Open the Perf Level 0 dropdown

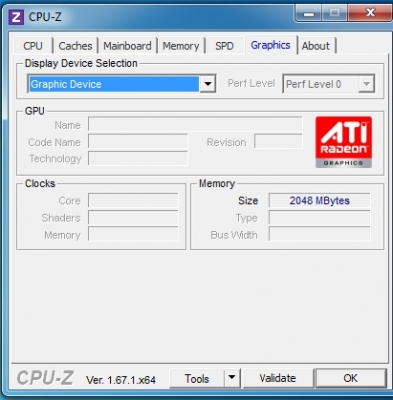pos(329,84)
